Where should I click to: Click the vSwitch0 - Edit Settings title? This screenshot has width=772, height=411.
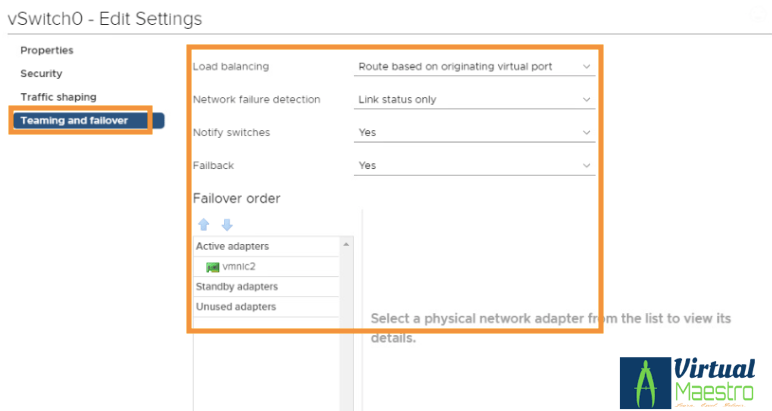pyautogui.click(x=104, y=19)
